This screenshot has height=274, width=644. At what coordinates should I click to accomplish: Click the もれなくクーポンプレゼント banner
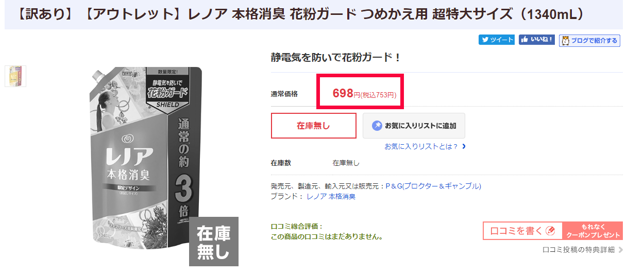592,231
